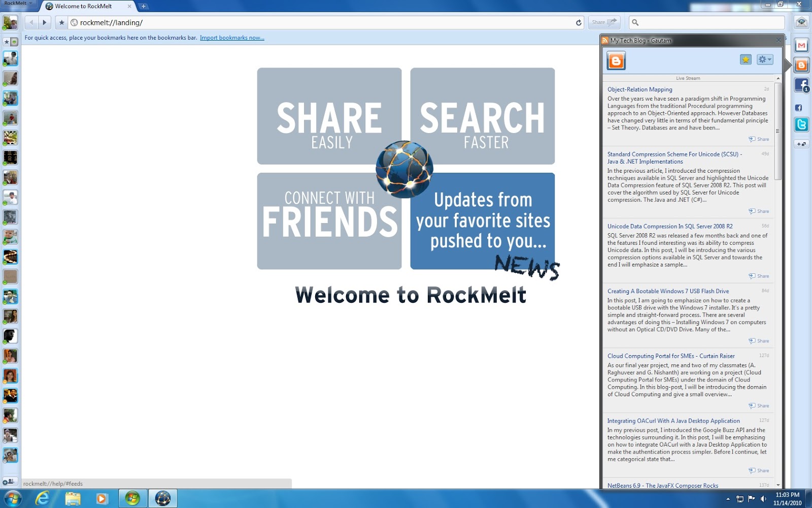Open the gear settings dropdown in the feed panel
This screenshot has height=508, width=812.
765,59
